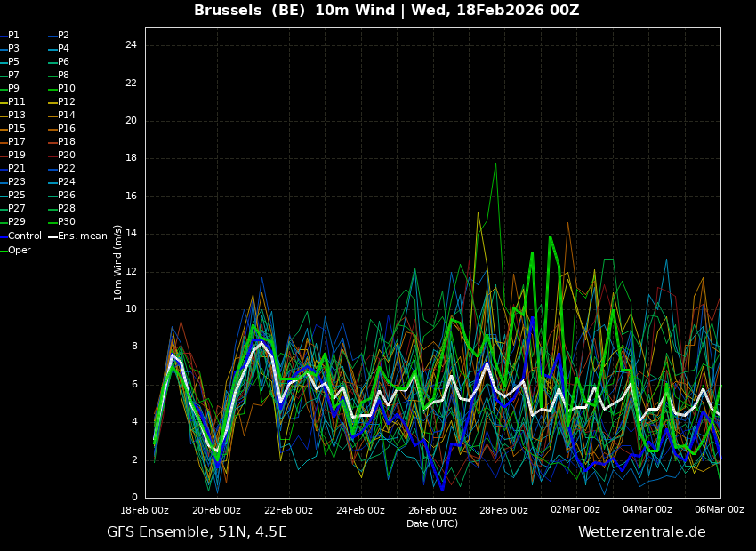Select the P1 legend entry

pyautogui.click(x=13, y=36)
